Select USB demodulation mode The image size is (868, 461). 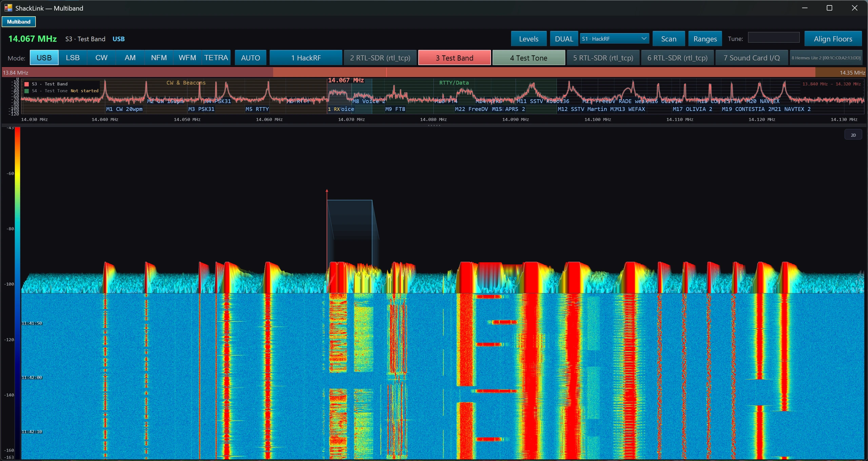pyautogui.click(x=44, y=58)
